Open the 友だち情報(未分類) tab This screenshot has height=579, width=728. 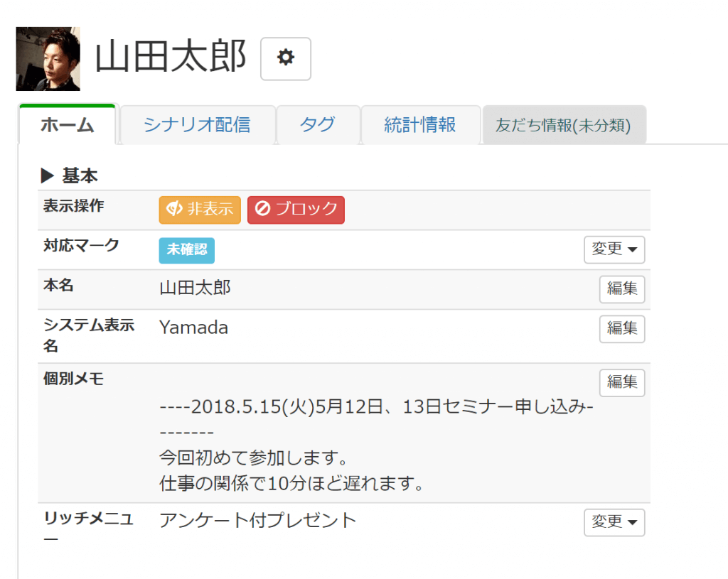coord(563,126)
